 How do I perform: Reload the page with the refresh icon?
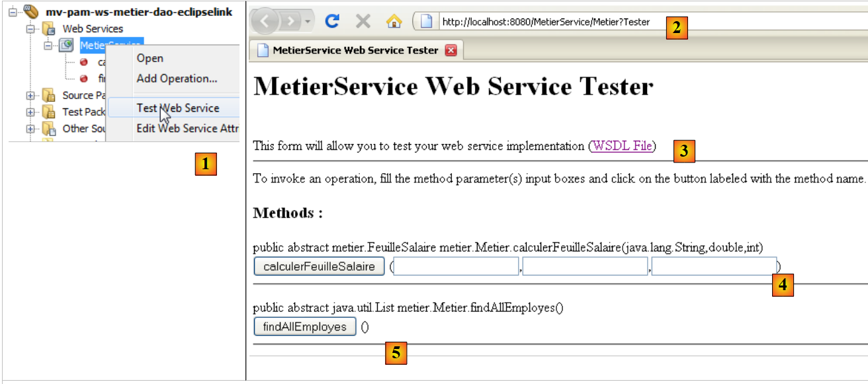(x=332, y=22)
